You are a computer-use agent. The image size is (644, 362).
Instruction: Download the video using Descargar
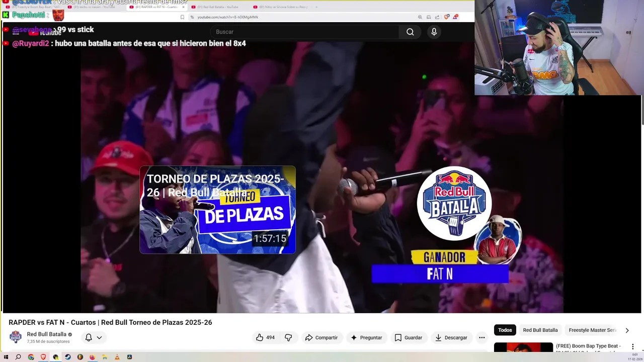tap(451, 337)
